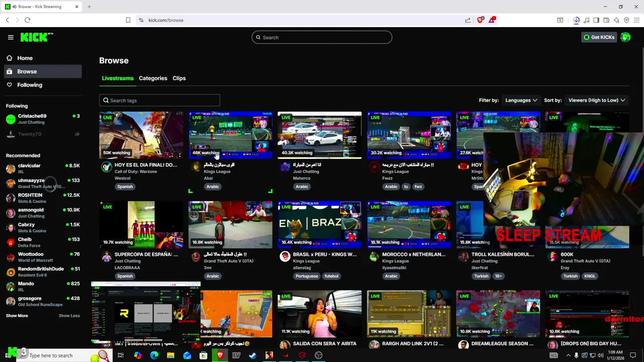Click the share page icon
This screenshot has height=362, width=644.
(x=468, y=20)
